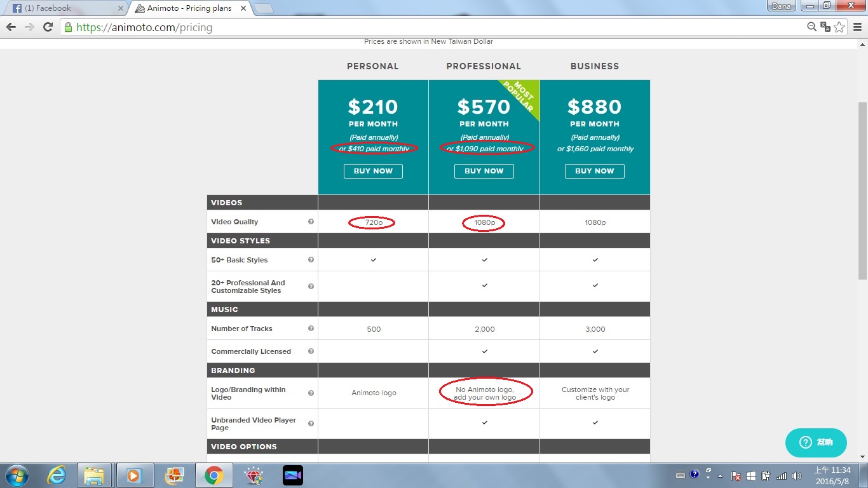The height and width of the screenshot is (488, 868).
Task: Click the Dana profile button
Action: pos(781,6)
